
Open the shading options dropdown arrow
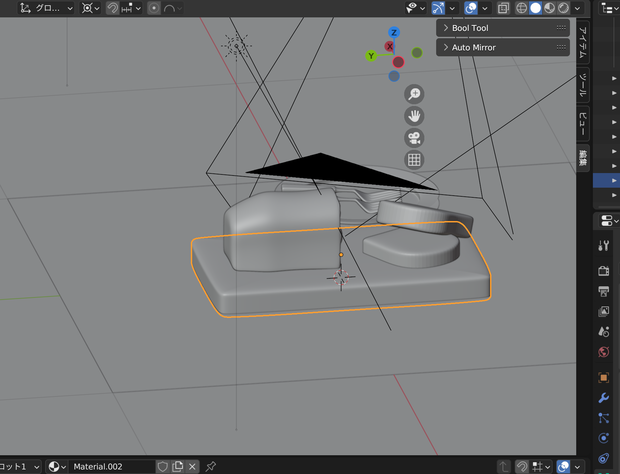577,8
